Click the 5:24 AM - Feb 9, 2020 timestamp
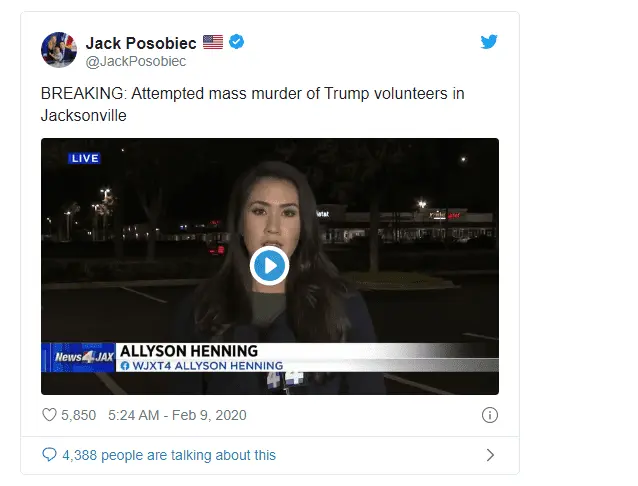Screen dimensions: 638x486 177,415
